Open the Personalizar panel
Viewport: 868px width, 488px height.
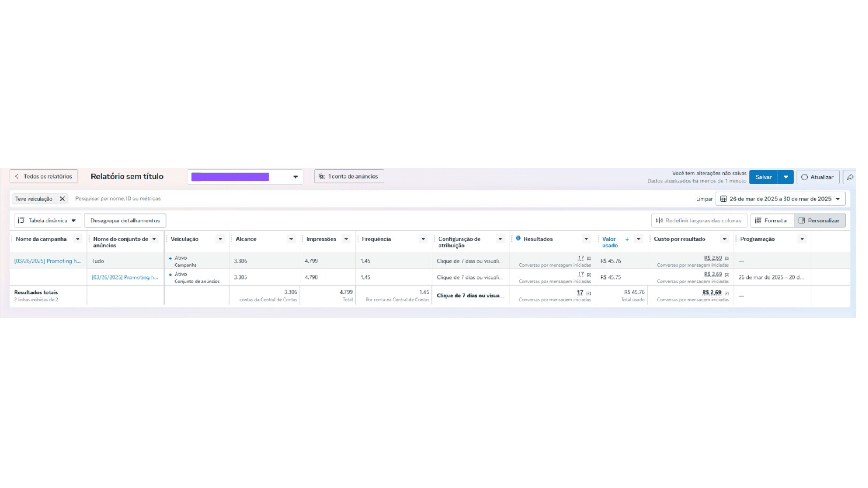(819, 220)
